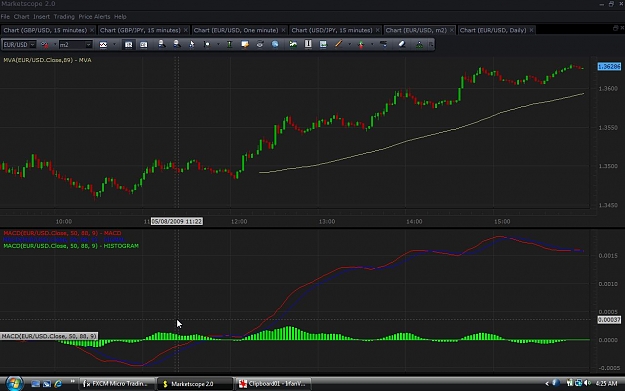
Task: Click the highlighted toolbar icon left of zoom in
Action: pyautogui.click(x=128, y=45)
